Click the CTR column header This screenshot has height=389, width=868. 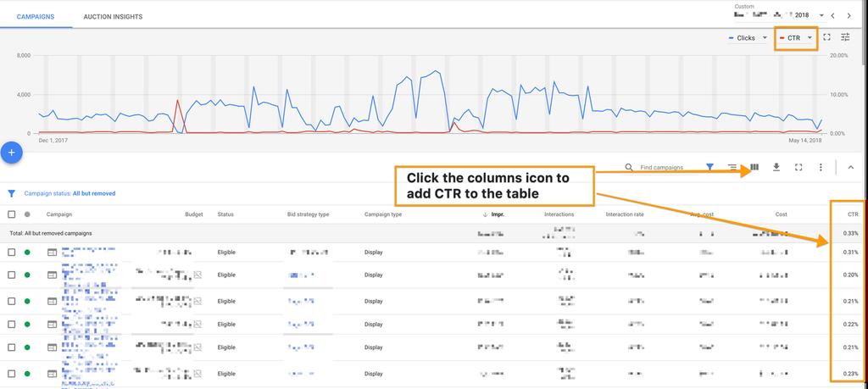853,214
